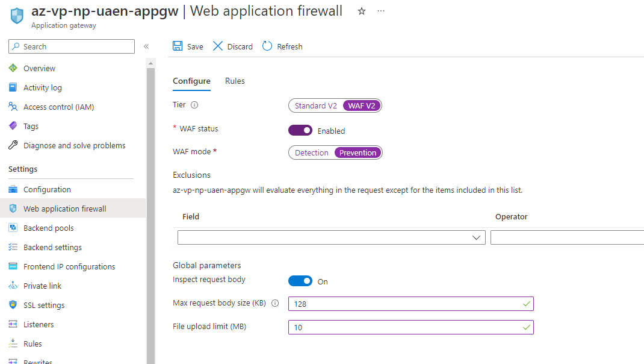Click the sidebar vertical scrollbar track

click(150, 216)
